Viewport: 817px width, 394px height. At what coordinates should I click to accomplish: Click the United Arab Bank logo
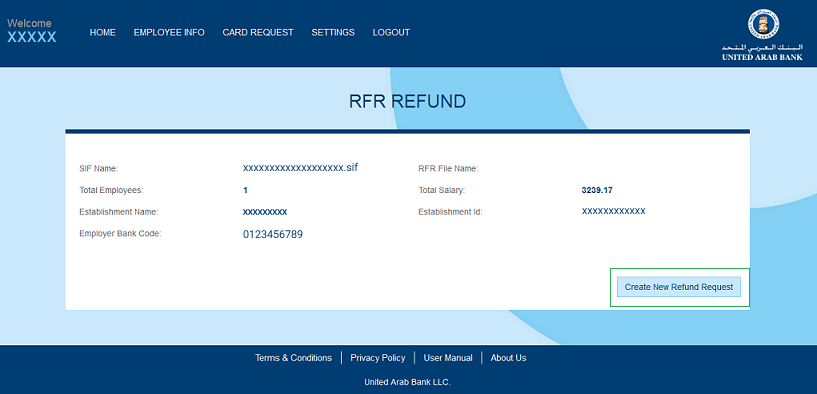click(762, 35)
